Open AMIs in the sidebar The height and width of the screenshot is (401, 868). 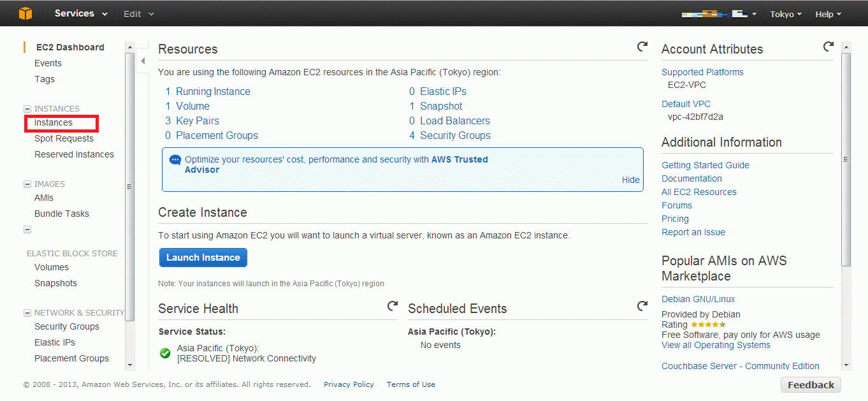coord(44,198)
